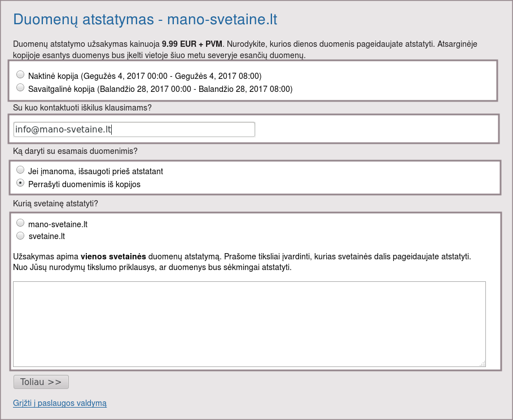Choose 'Jei įmanoma, išsaugoti prieš atstatant' radio

click(x=20, y=170)
